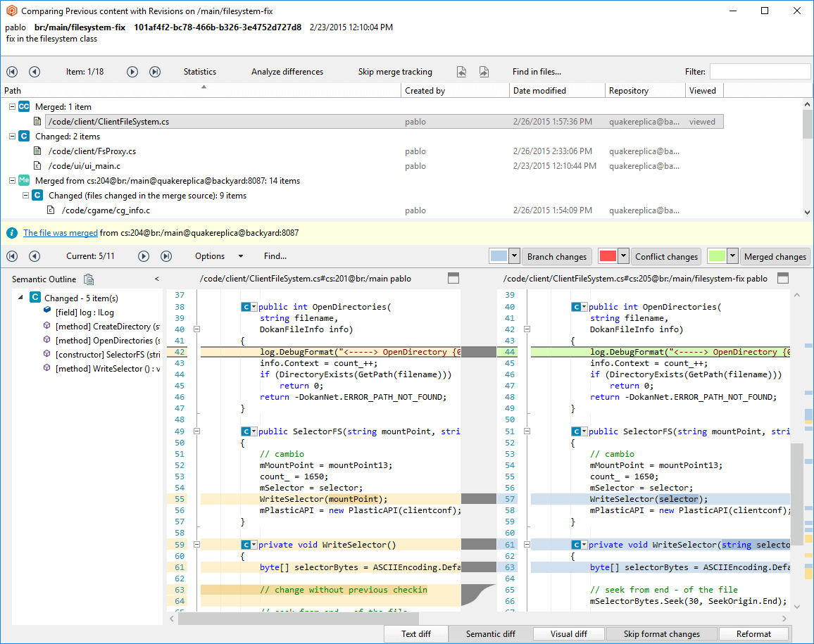Open Statistics
Image resolution: width=814 pixels, height=644 pixels.
[x=200, y=72]
